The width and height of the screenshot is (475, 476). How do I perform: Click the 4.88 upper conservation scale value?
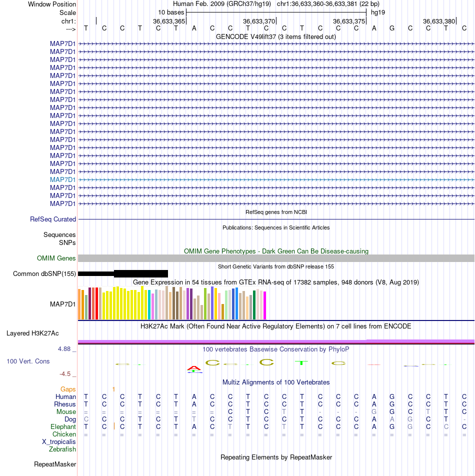click(x=64, y=349)
